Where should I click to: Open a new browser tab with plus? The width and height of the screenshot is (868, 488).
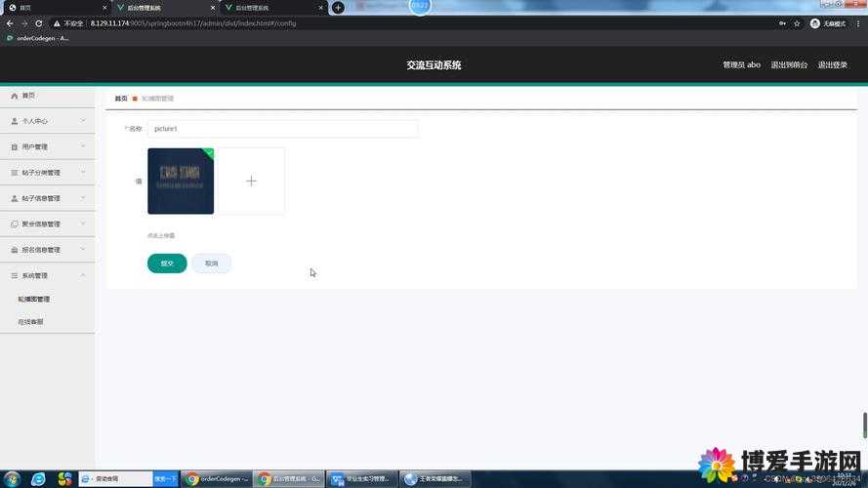338,8
